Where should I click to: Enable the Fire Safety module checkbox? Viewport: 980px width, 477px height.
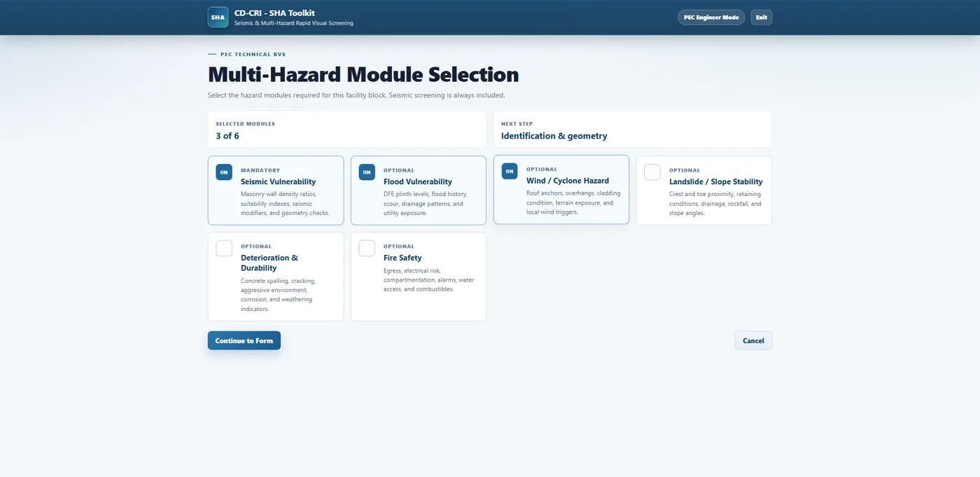pyautogui.click(x=367, y=248)
